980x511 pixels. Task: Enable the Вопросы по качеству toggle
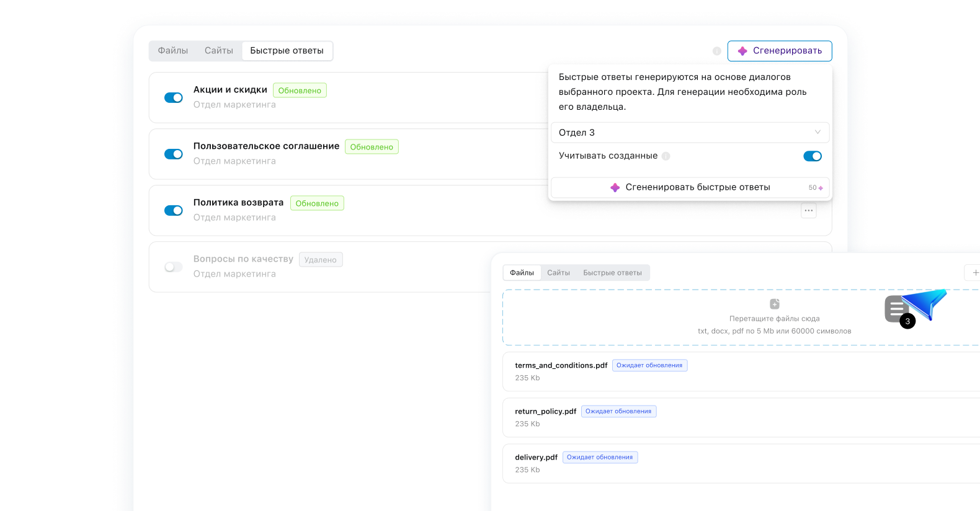tap(173, 267)
